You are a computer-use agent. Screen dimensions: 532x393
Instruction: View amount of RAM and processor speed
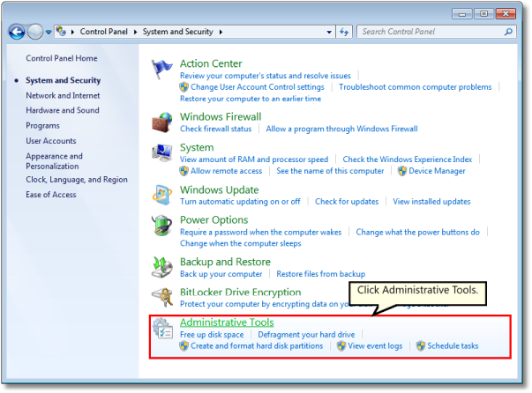(x=254, y=159)
